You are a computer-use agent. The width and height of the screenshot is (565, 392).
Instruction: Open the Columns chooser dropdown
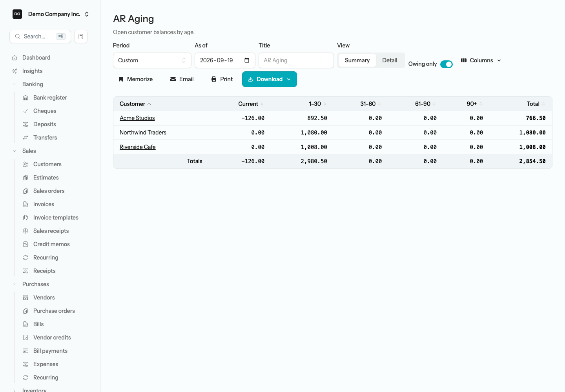pyautogui.click(x=481, y=60)
